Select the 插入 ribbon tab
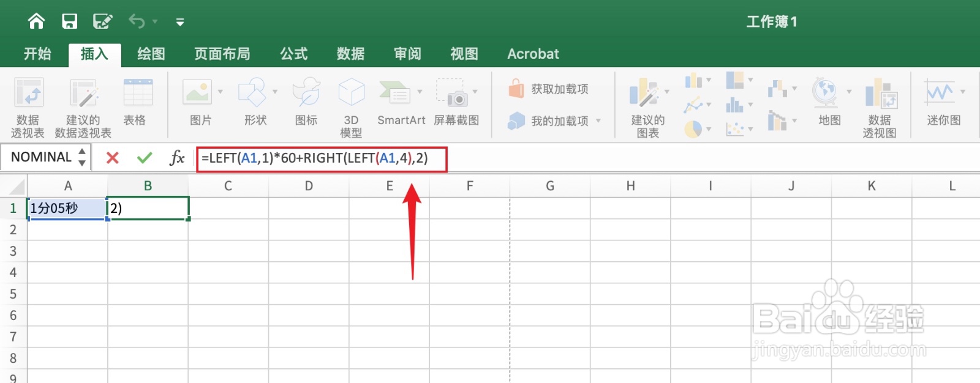The height and width of the screenshot is (383, 980). 94,54
